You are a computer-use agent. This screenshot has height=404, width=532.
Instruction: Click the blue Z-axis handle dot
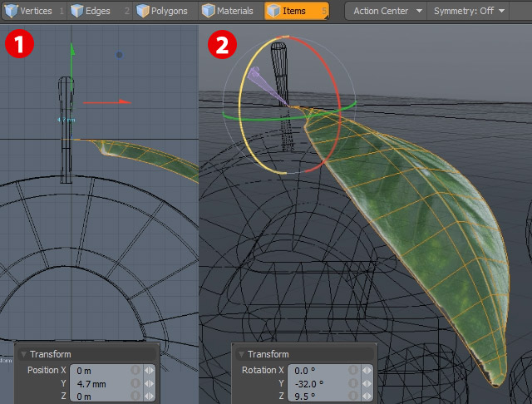[119, 55]
